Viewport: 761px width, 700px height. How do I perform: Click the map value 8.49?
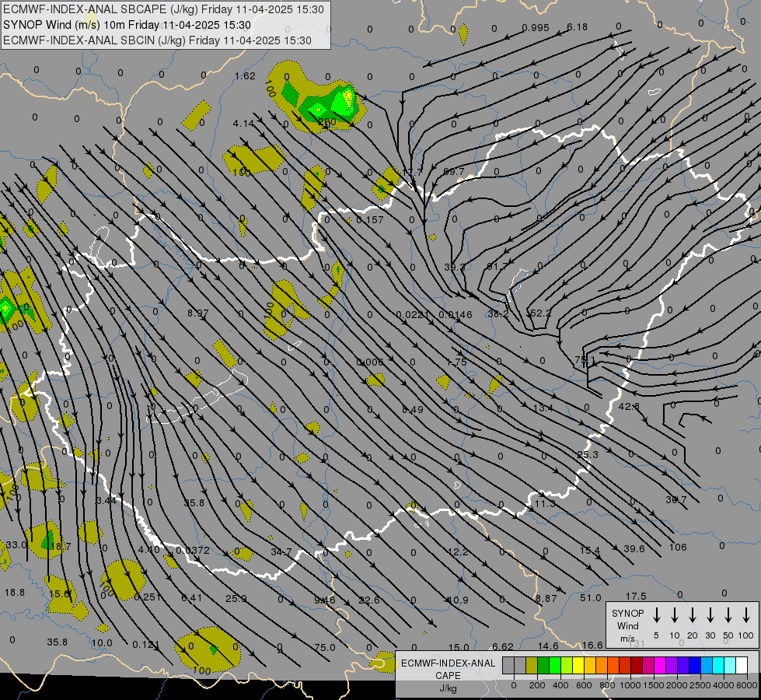coord(413,410)
